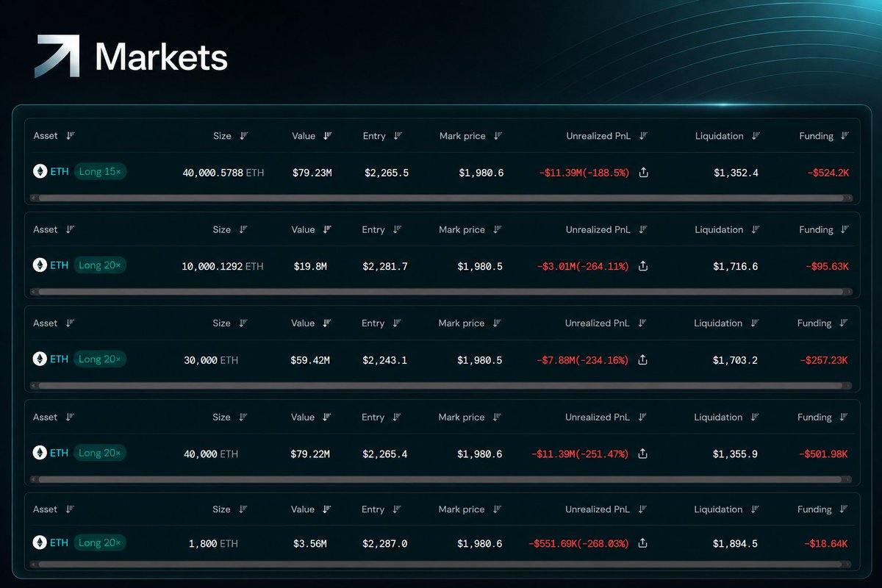
Task: Click the horizontal scrollbar under the 40,000.5788 ETH row
Action: [441, 198]
